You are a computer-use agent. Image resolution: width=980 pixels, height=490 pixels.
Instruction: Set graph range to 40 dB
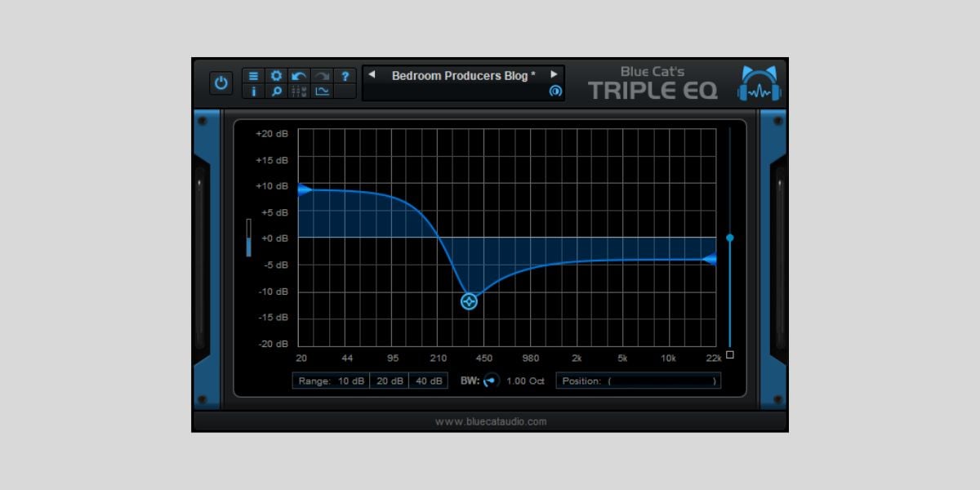click(x=428, y=381)
